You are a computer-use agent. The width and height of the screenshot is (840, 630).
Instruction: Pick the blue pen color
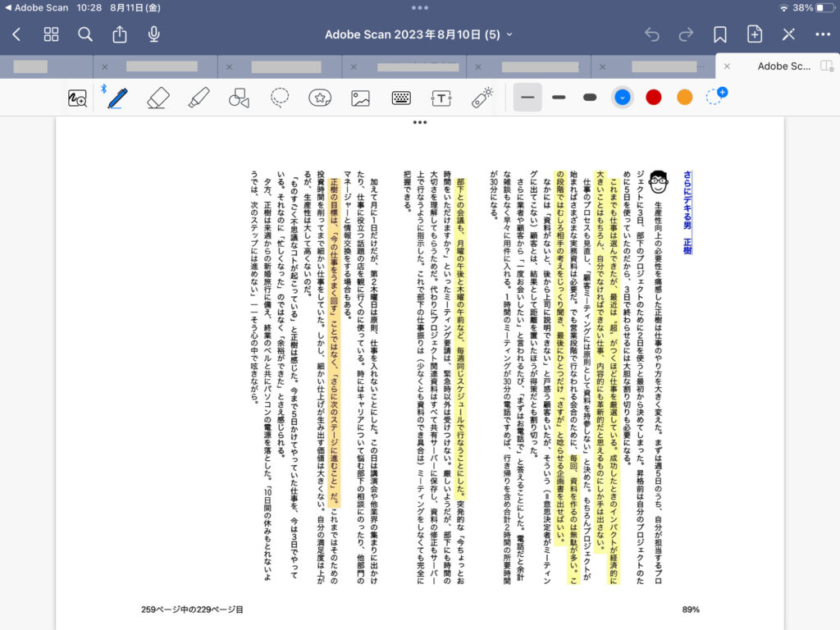622,98
